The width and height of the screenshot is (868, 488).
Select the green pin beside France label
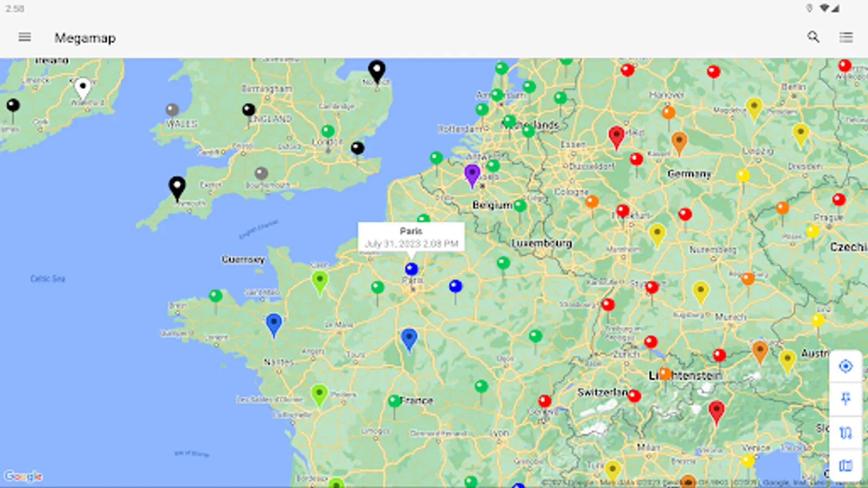394,402
